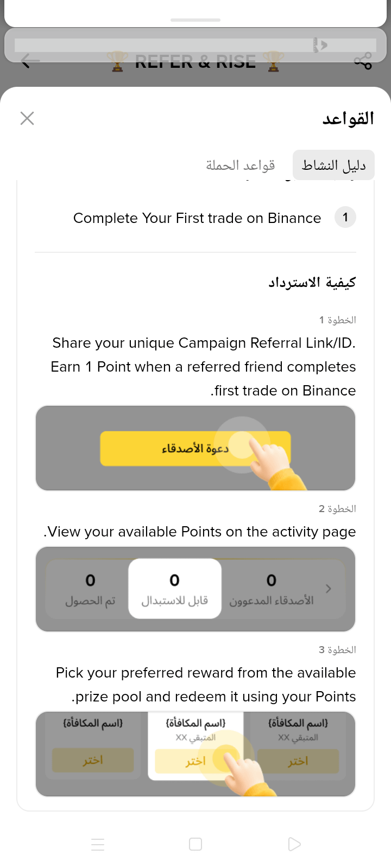This screenshot has height=868, width=391.
Task: Tap the yellow دعوة الأصدقاء button
Action: click(x=195, y=449)
